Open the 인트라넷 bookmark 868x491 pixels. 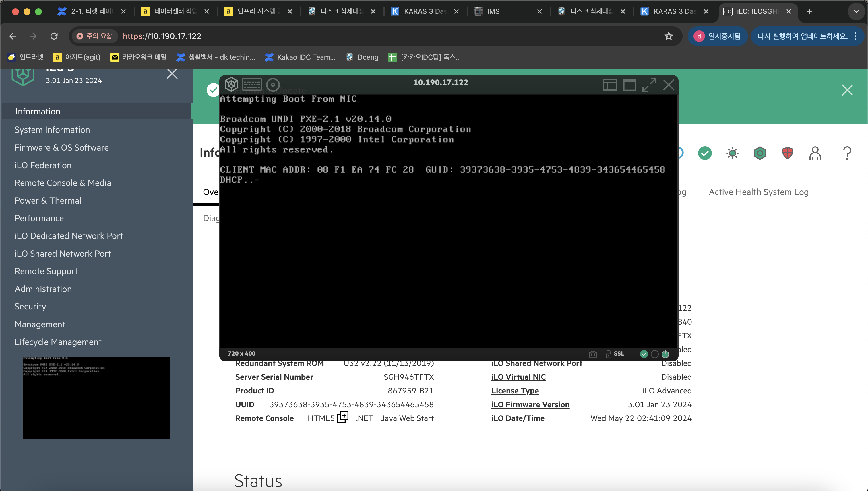tap(26, 57)
